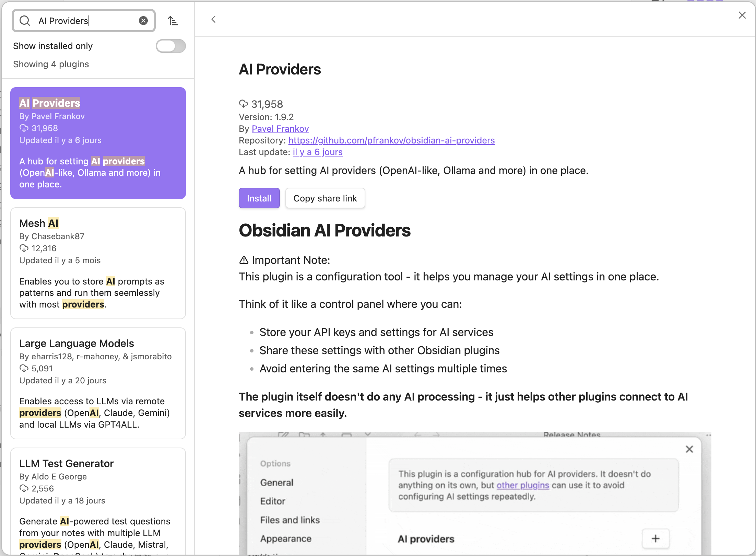Screen dimensions: 756x556
Task: Select the LLM Test Generator plugin
Action: pos(98,501)
